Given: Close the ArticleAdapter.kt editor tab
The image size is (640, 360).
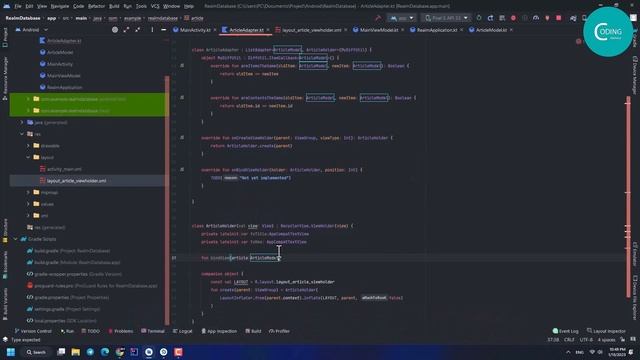Looking at the screenshot, I should pyautogui.click(x=268, y=30).
